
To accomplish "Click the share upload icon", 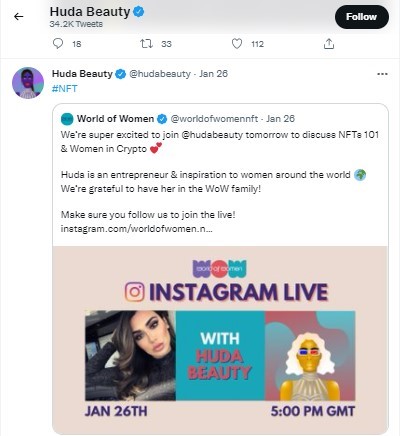I will [329, 44].
